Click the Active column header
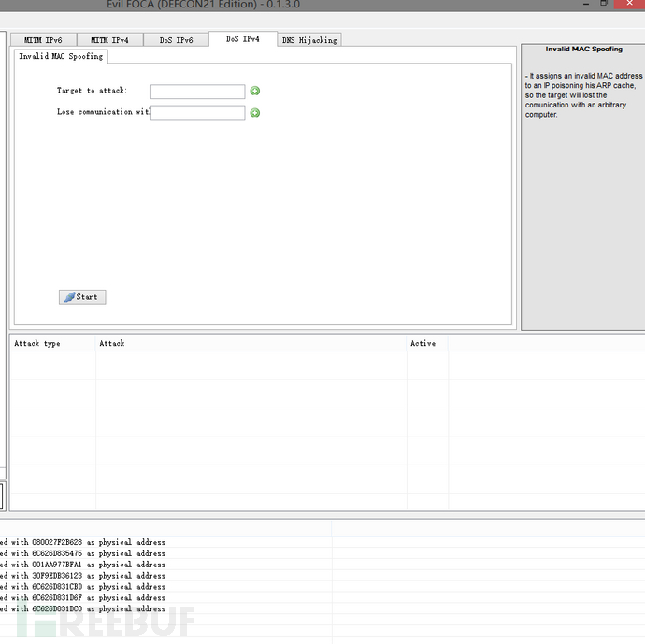This screenshot has height=644, width=645. tap(427, 343)
